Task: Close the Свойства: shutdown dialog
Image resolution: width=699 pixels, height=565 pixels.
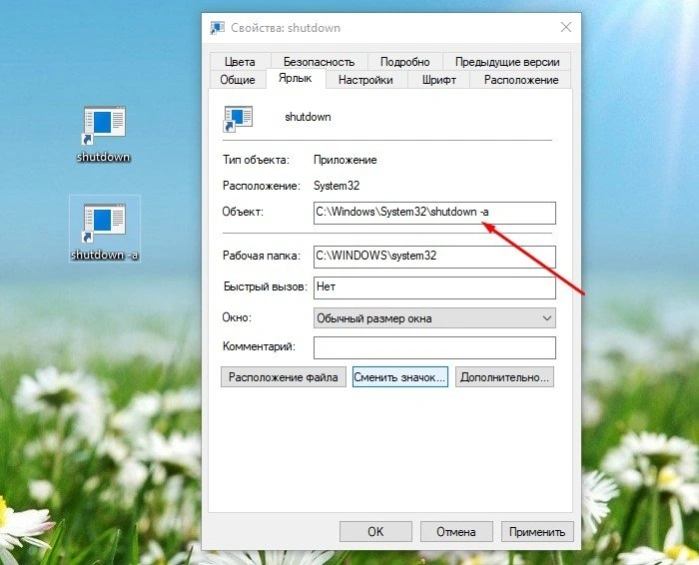Action: click(x=566, y=27)
